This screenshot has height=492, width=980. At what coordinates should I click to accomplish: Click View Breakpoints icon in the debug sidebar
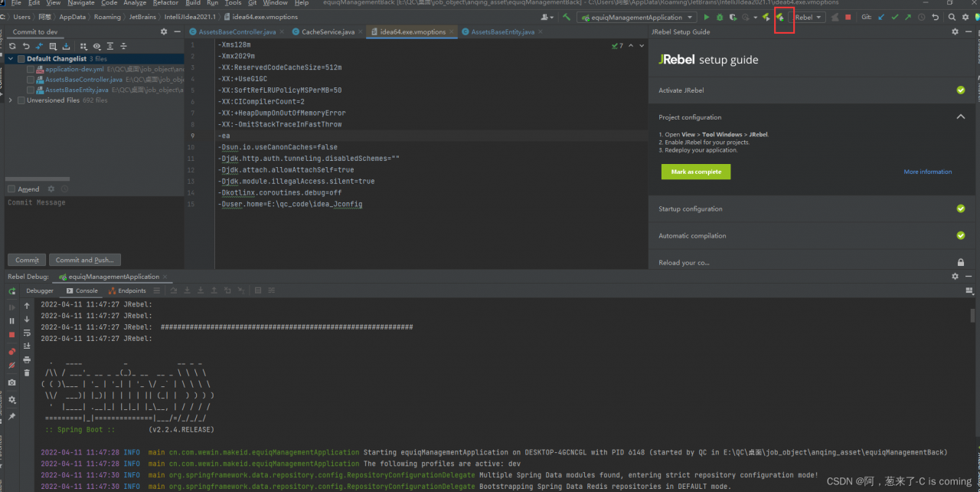tap(12, 352)
